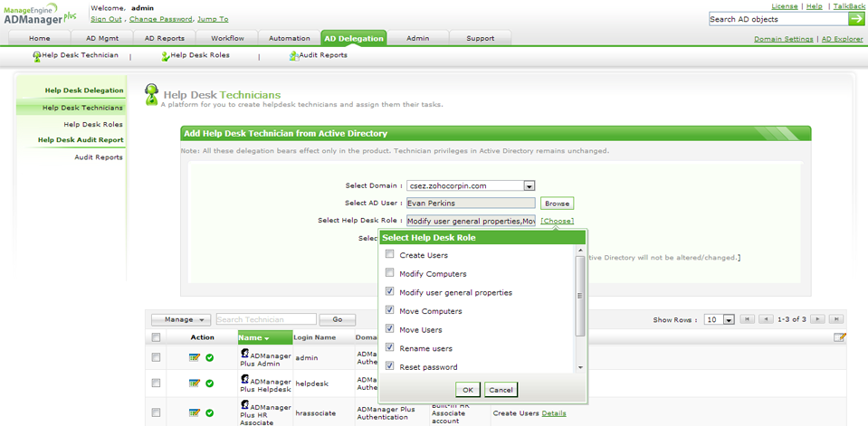868x426 pixels.
Task: Open the Workflow tab
Action: pyautogui.click(x=227, y=38)
